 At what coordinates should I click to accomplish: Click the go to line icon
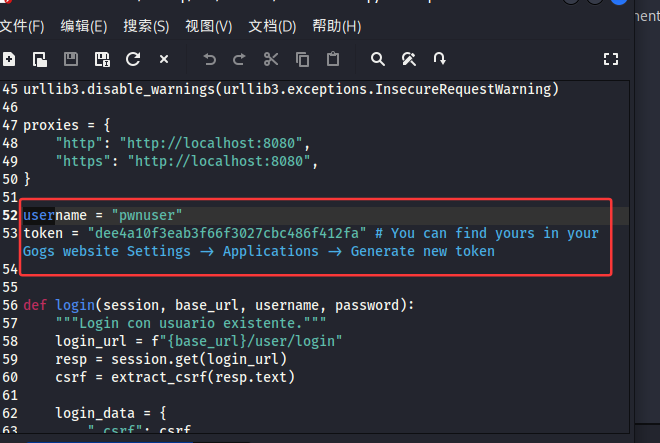click(440, 59)
